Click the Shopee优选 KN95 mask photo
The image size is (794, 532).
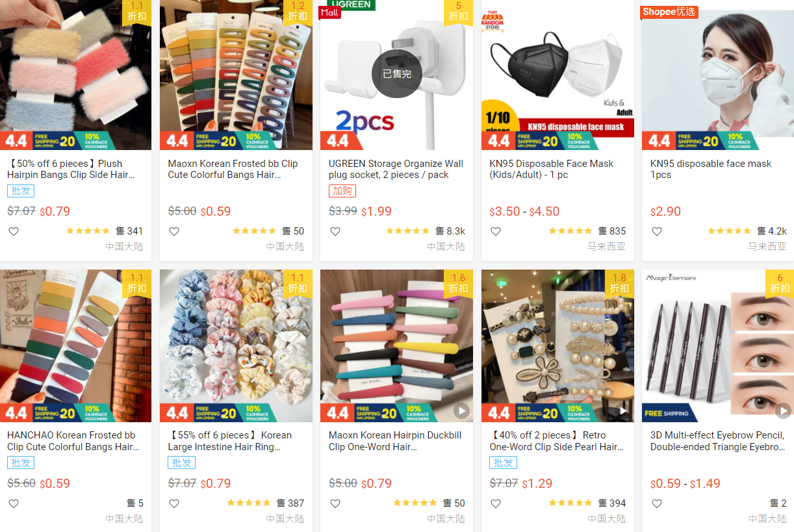(x=718, y=75)
